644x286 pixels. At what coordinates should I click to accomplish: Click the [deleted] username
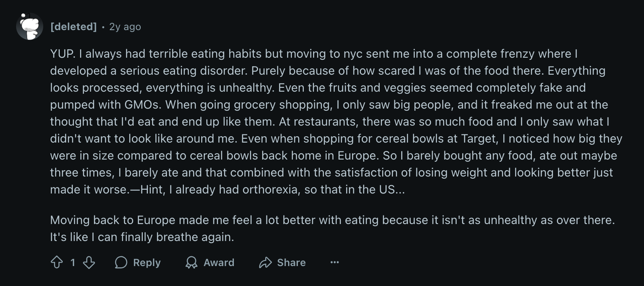tap(74, 27)
